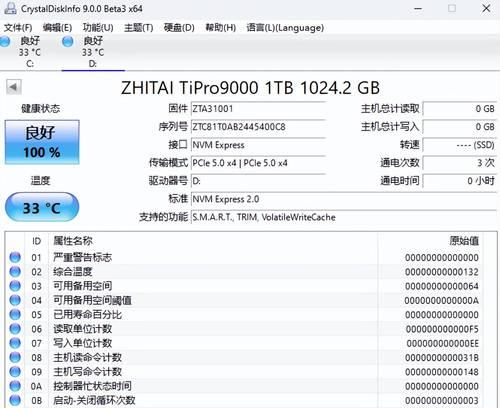500x408 pixels.
Task: Select the 控制器忙状态时间 attribute name
Action: [92, 386]
